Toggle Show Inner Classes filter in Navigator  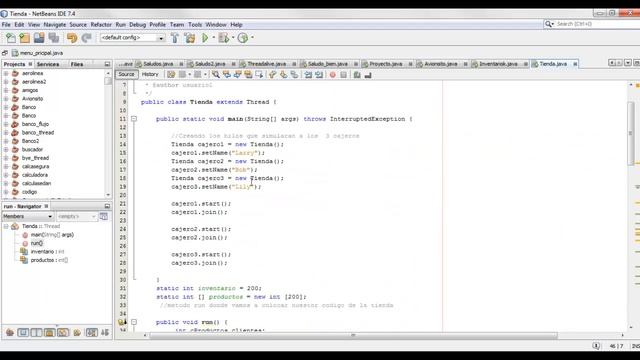coord(63,333)
